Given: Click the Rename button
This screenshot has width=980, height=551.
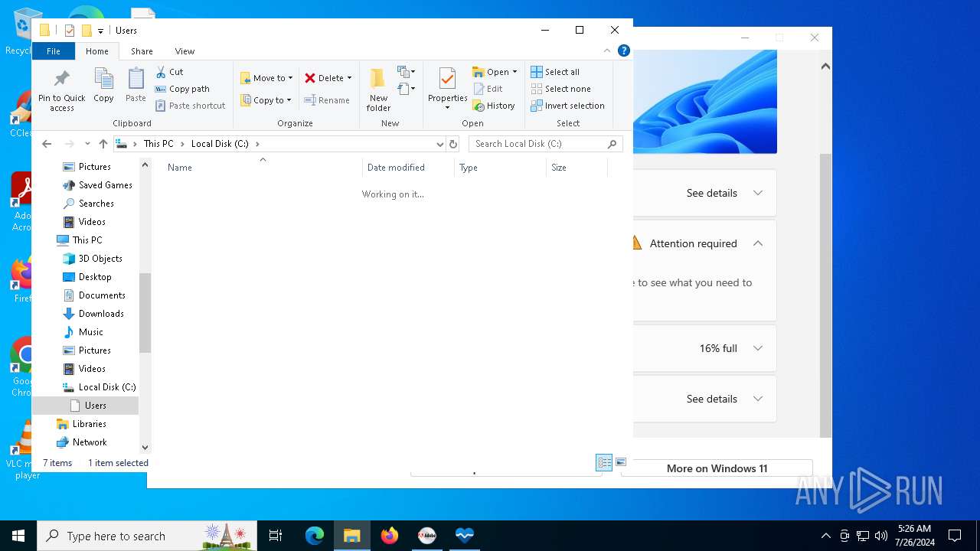Looking at the screenshot, I should point(327,100).
